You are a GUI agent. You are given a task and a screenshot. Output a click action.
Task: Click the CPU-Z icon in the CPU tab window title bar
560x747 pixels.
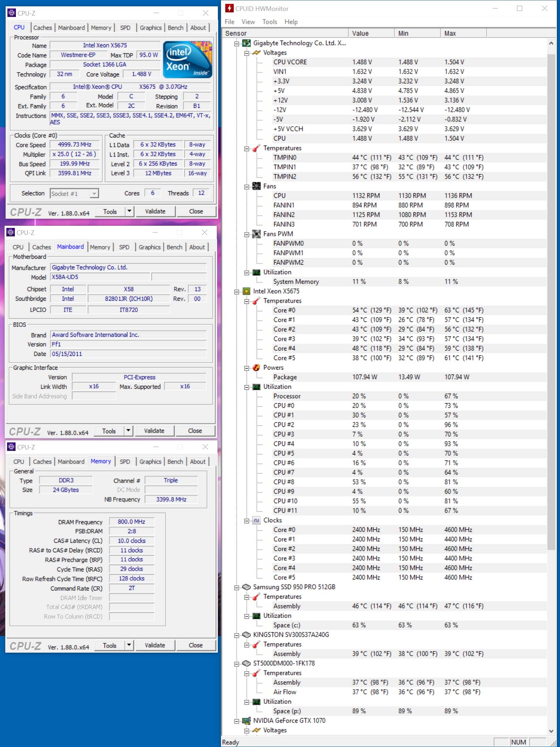coord(11,13)
